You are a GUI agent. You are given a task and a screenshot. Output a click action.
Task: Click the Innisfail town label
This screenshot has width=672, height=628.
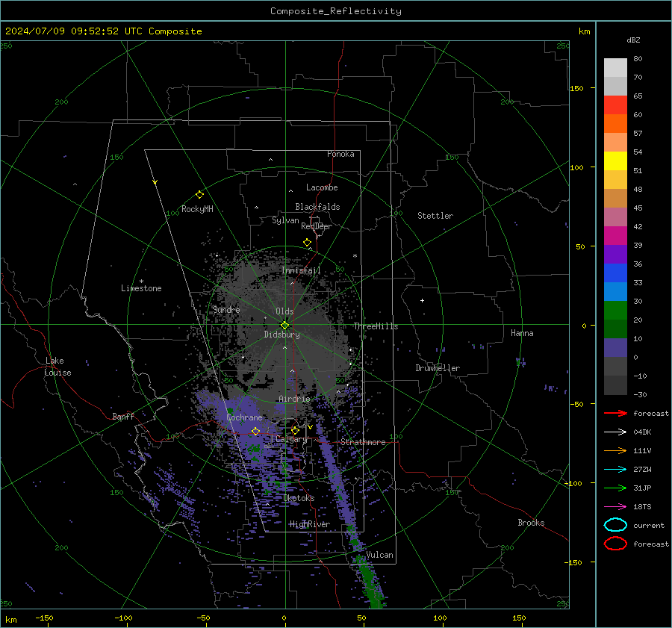pyautogui.click(x=301, y=270)
